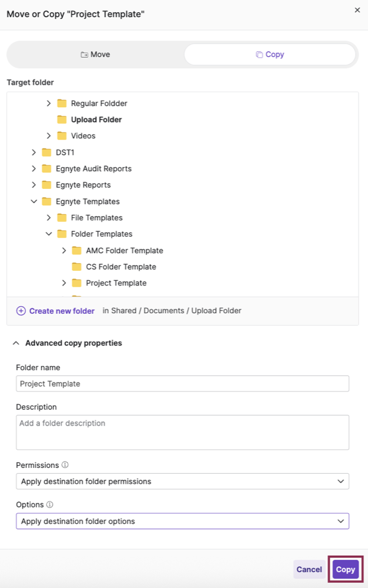Screen dimensions: 368x588
Task: Collapse the Folder Templates node
Action: [49, 234]
